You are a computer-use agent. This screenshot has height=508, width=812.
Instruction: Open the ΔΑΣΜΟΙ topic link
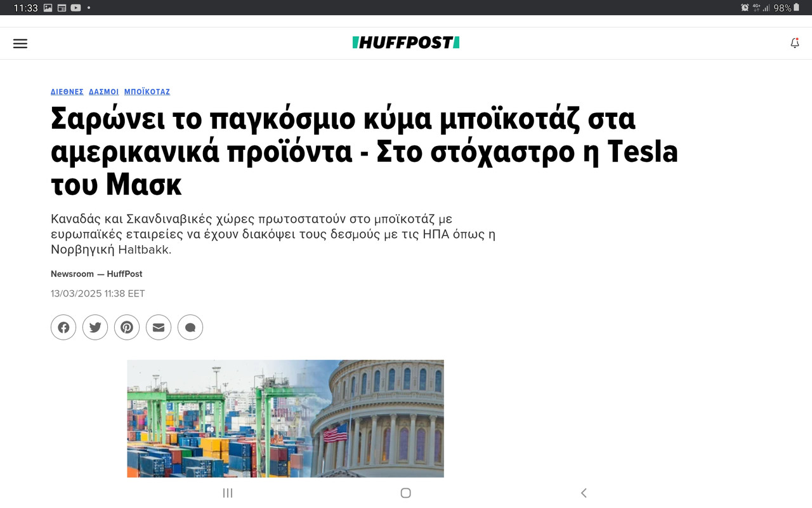coord(104,91)
